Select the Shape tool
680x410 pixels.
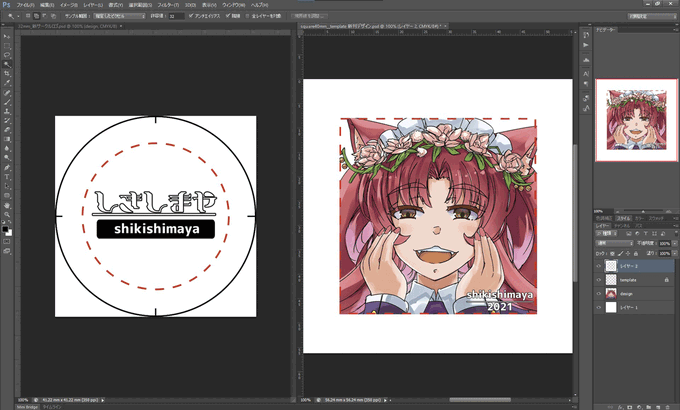(x=7, y=196)
